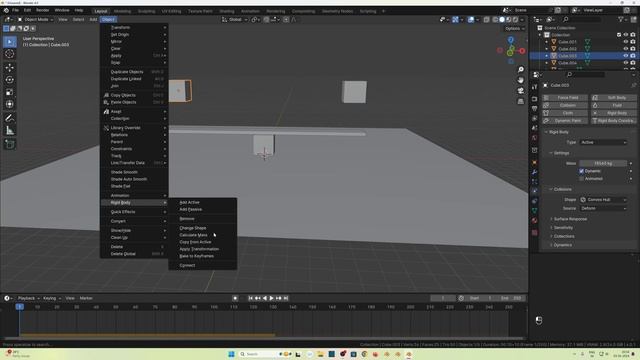Screen dimensions: 640x360
Task: Select the Select Box tool
Action: point(10,42)
